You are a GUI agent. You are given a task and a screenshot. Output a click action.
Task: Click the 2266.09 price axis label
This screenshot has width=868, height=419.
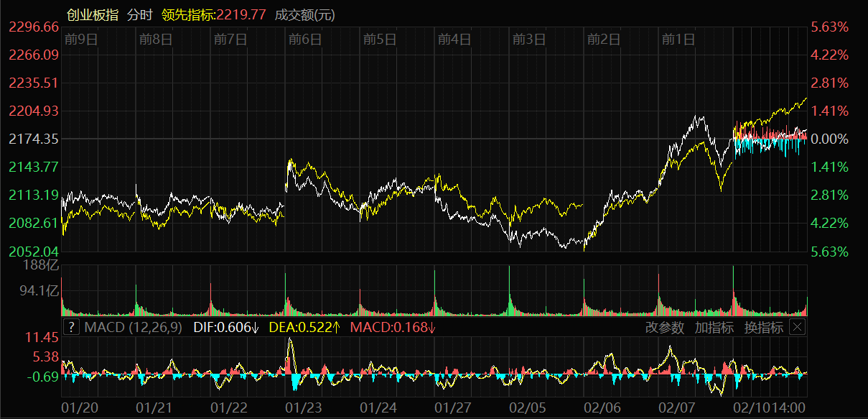point(33,55)
